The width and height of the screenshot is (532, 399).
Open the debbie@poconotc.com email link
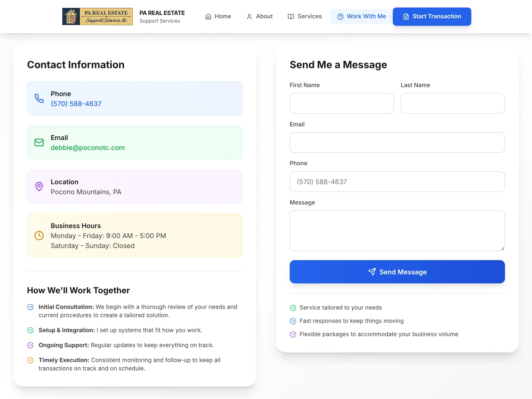click(x=88, y=148)
